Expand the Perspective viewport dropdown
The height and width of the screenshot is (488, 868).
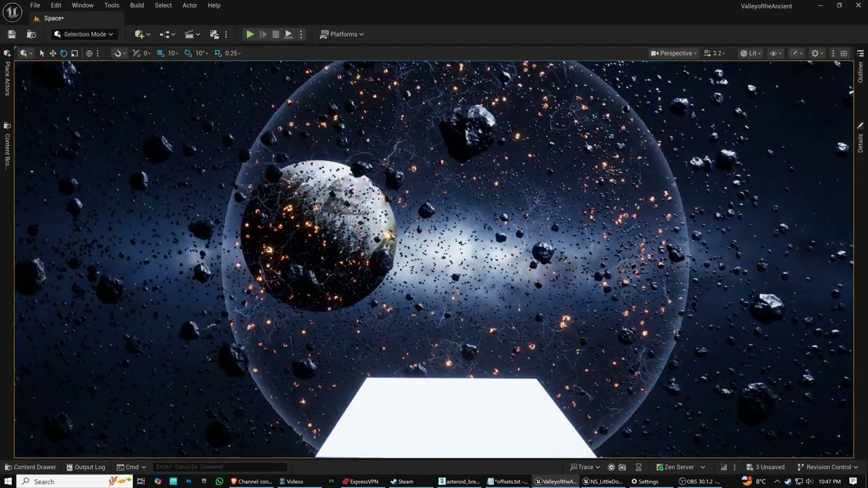click(x=674, y=53)
